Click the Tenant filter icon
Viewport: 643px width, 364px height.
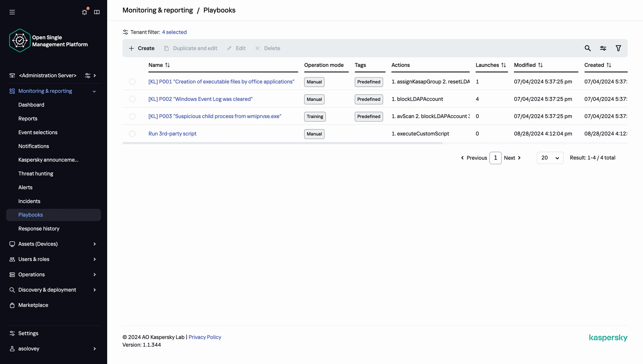pos(125,32)
